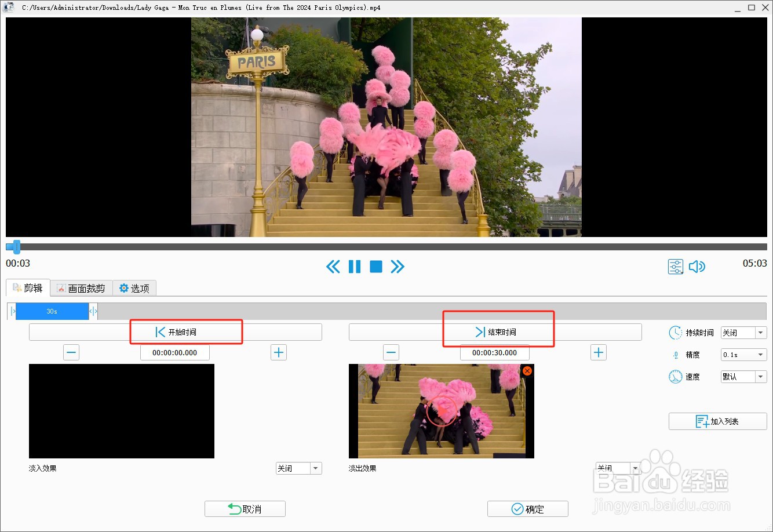Click 加入列表 to add clip

click(718, 421)
